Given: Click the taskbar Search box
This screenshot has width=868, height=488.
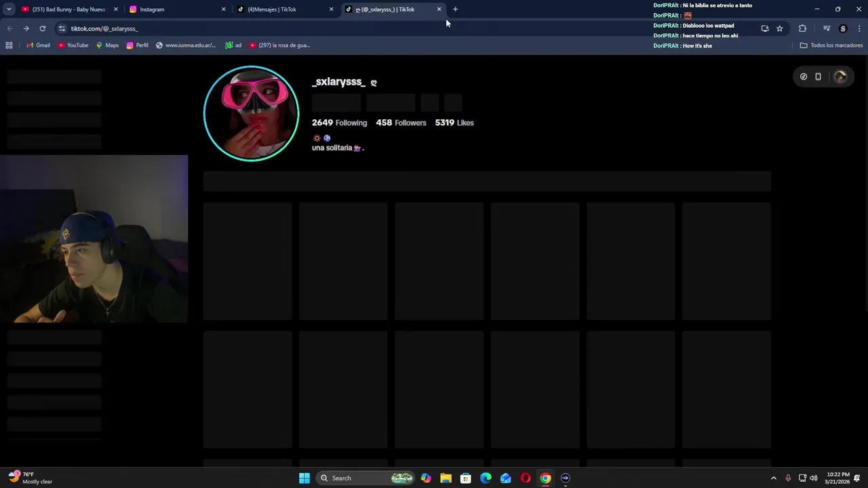Looking at the screenshot, I should click(x=366, y=478).
